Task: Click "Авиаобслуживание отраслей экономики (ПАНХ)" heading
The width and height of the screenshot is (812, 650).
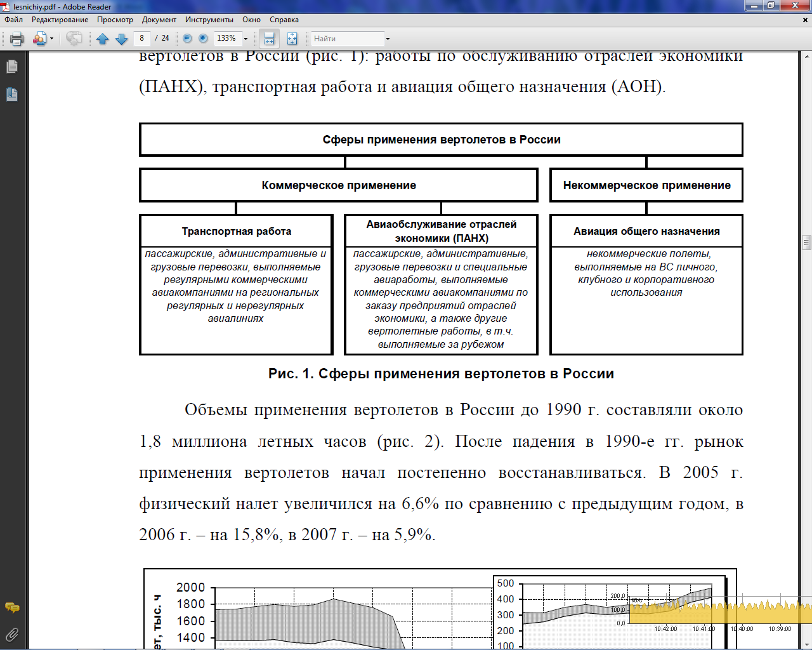Action: [x=441, y=231]
